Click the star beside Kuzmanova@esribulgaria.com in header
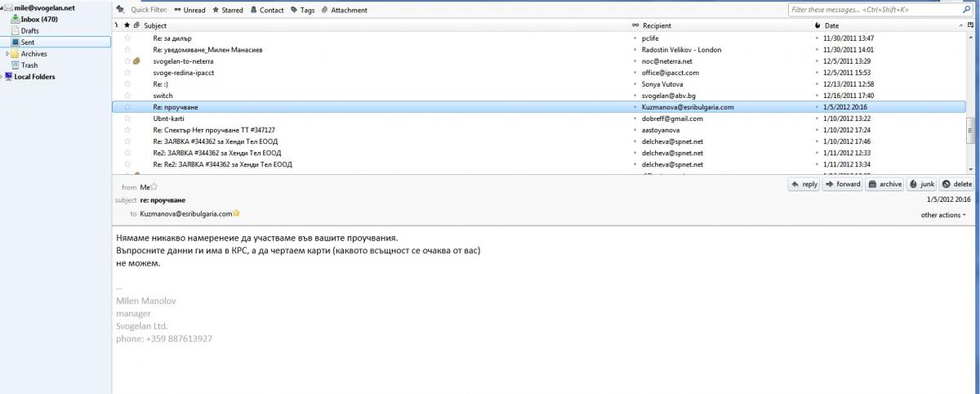This screenshot has height=394, width=980. point(237,213)
